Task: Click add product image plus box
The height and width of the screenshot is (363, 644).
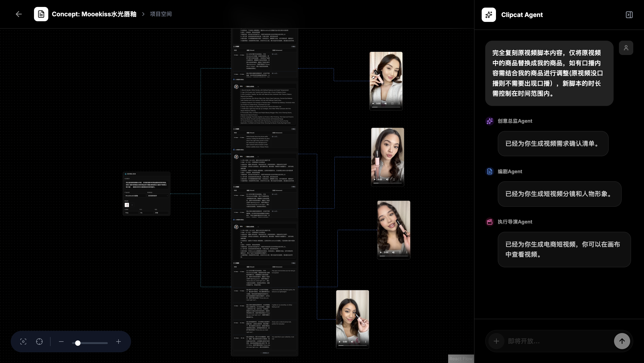Action: [132, 205]
